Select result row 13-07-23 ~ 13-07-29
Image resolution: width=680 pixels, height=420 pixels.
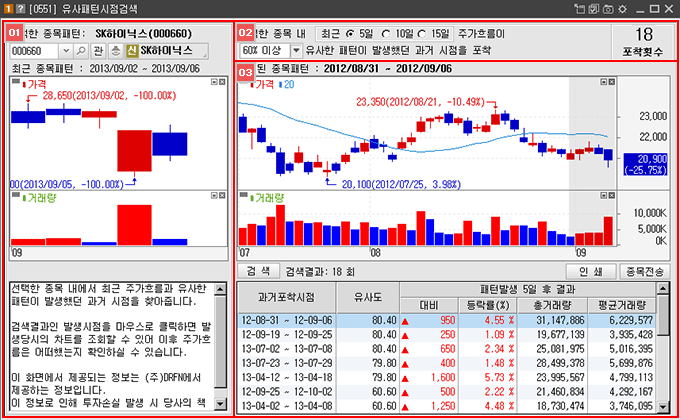tap(447, 364)
